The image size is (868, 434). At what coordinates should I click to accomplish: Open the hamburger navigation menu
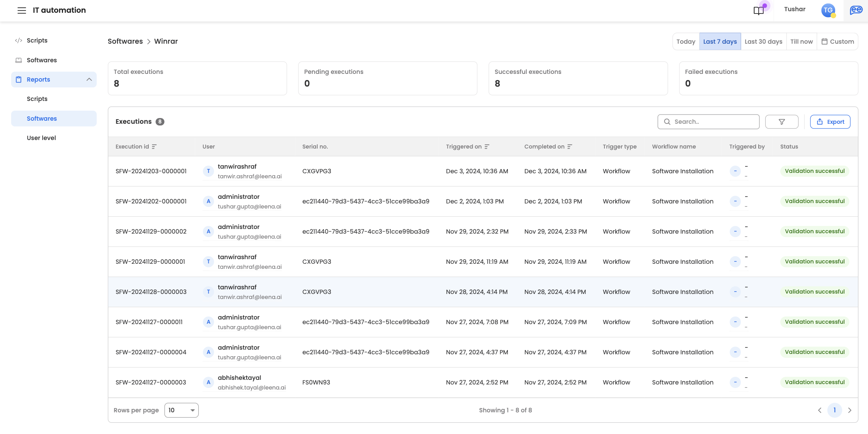[x=22, y=10]
